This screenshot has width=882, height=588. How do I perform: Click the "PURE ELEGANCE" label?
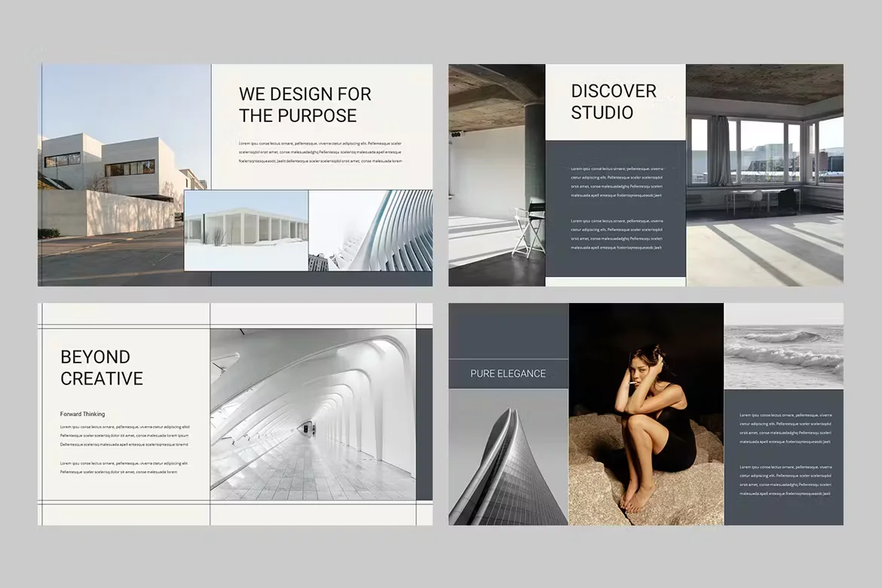(508, 373)
